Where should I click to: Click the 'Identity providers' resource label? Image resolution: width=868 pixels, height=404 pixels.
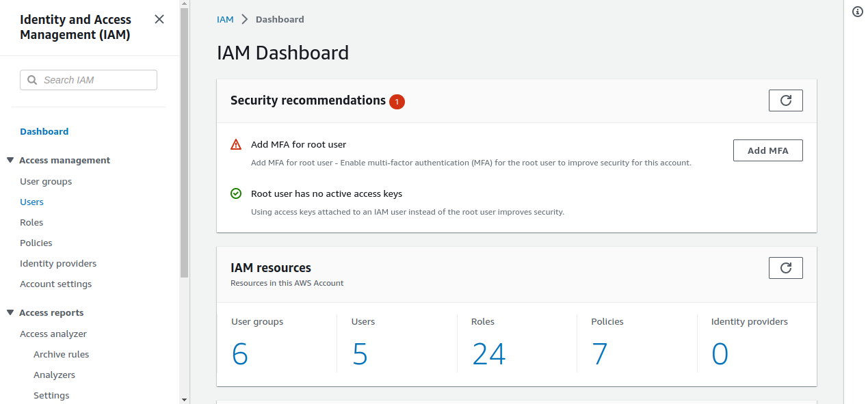coord(750,321)
